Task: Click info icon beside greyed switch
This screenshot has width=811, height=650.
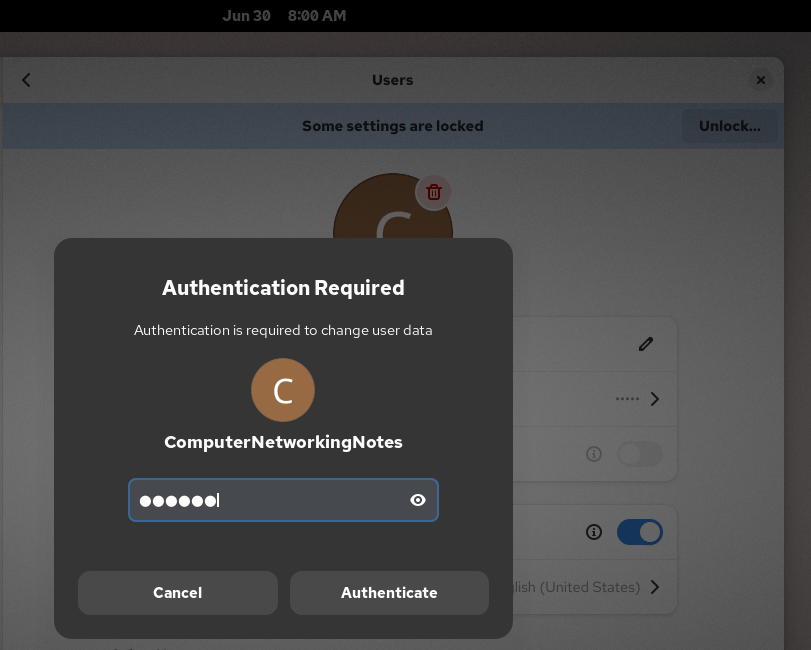Action: pos(594,454)
